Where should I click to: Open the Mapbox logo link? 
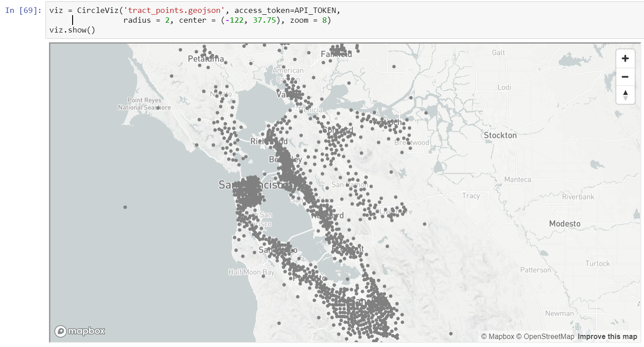(x=80, y=331)
